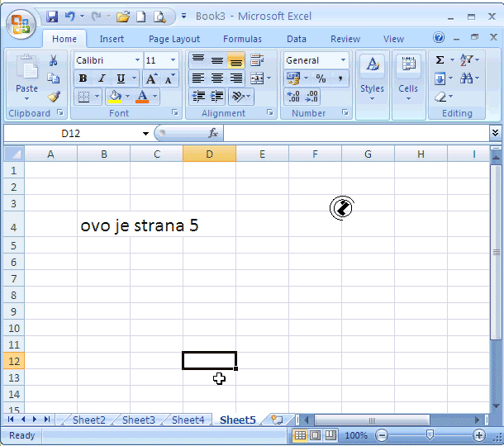504x446 pixels.
Task: Open the Calibri font name dropdown
Action: [136, 60]
